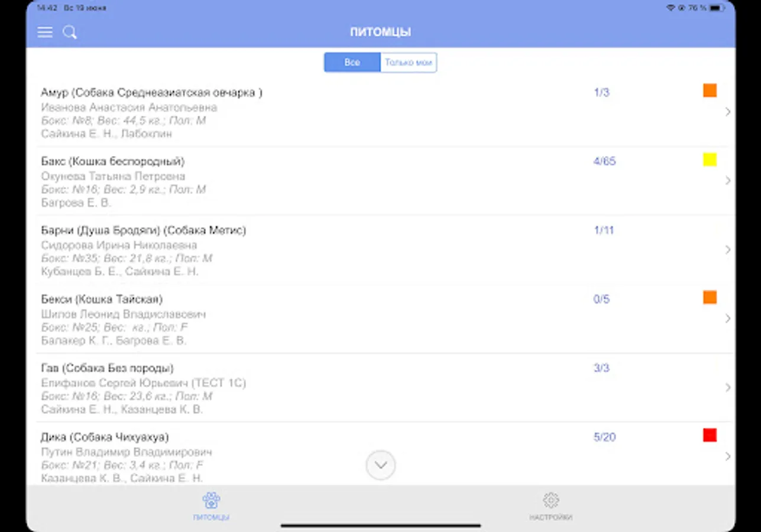Tap the search magnifier icon

click(x=70, y=33)
